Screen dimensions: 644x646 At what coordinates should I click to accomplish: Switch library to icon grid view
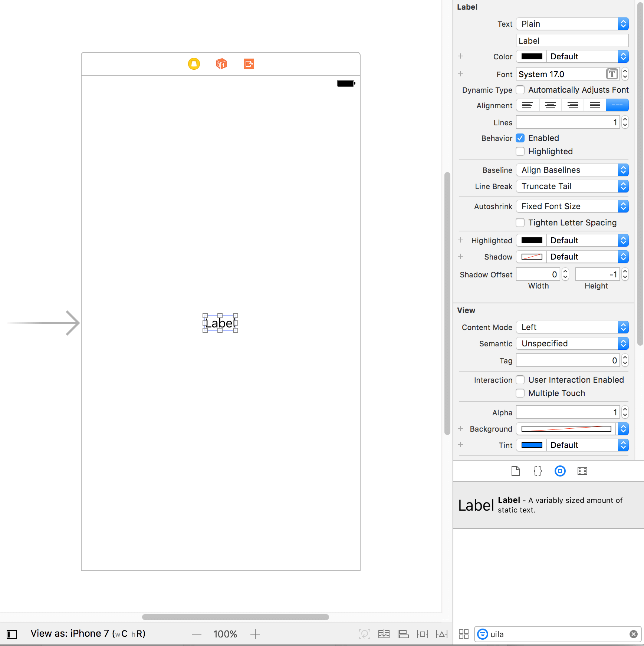464,634
